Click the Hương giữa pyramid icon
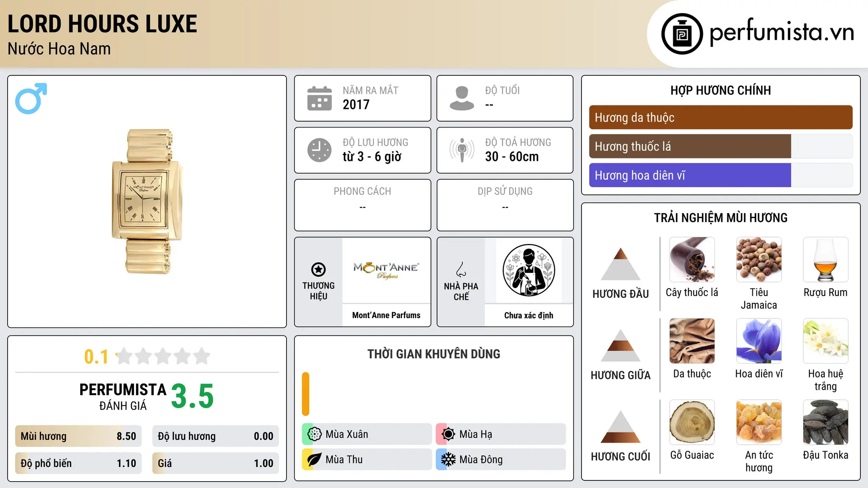Viewport: 868px width, 488px height. pyautogui.click(x=620, y=345)
